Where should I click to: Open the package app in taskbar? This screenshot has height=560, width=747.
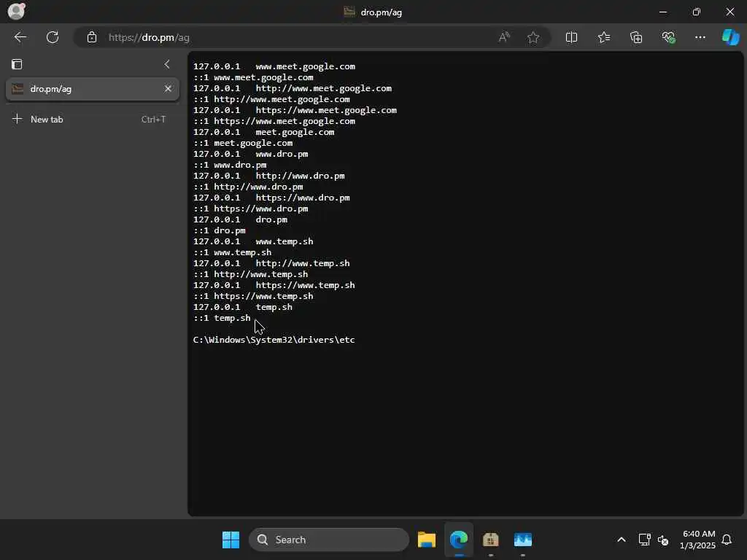pyautogui.click(x=491, y=540)
